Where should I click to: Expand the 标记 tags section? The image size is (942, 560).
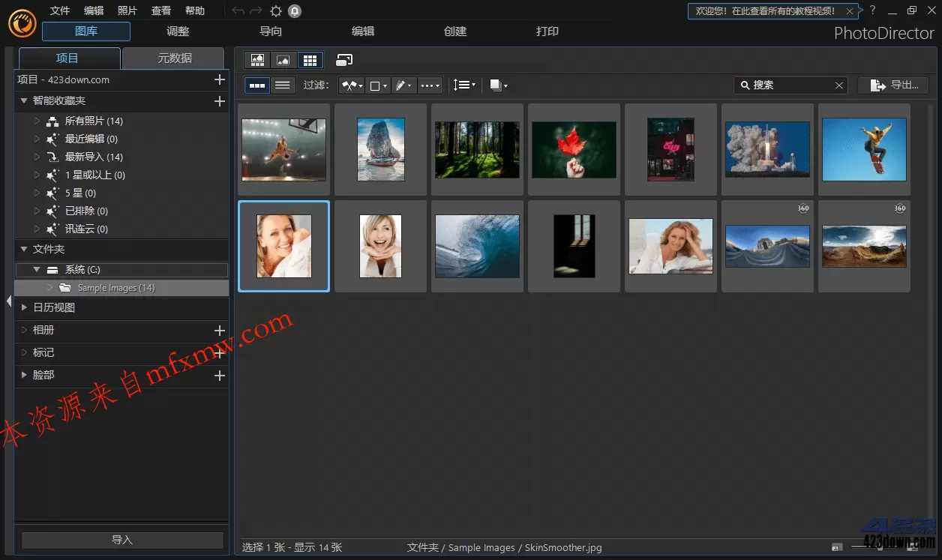pos(24,352)
